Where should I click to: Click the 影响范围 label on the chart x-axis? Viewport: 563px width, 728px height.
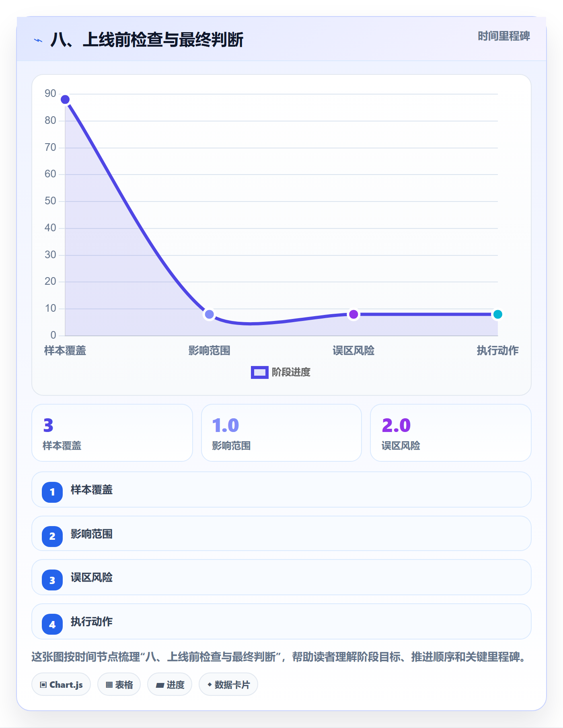click(x=209, y=350)
